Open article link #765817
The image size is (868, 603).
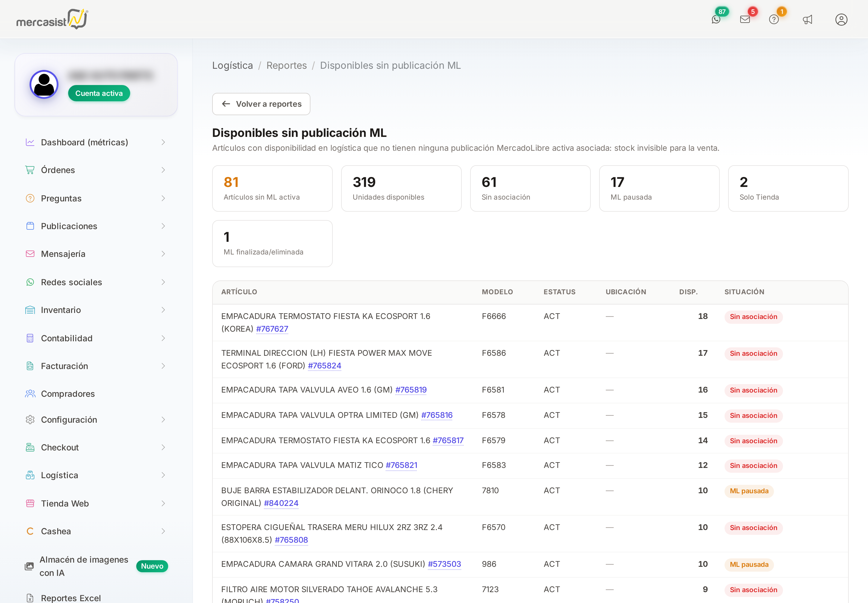[448, 440]
